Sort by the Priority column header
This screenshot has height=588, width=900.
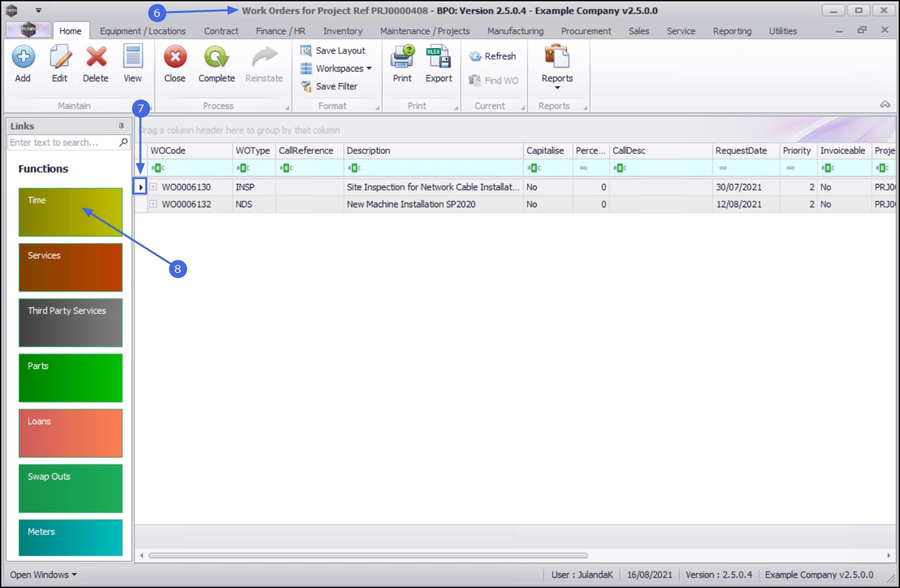(799, 151)
